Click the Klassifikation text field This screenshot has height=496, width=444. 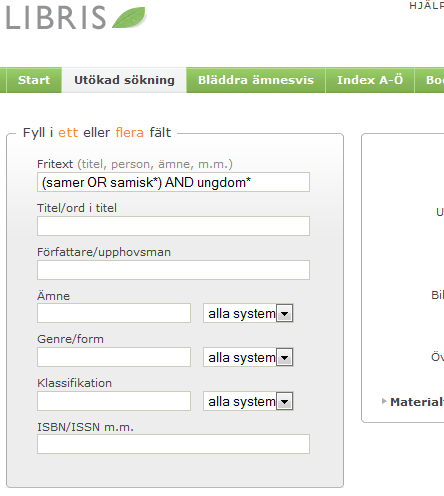coord(114,401)
